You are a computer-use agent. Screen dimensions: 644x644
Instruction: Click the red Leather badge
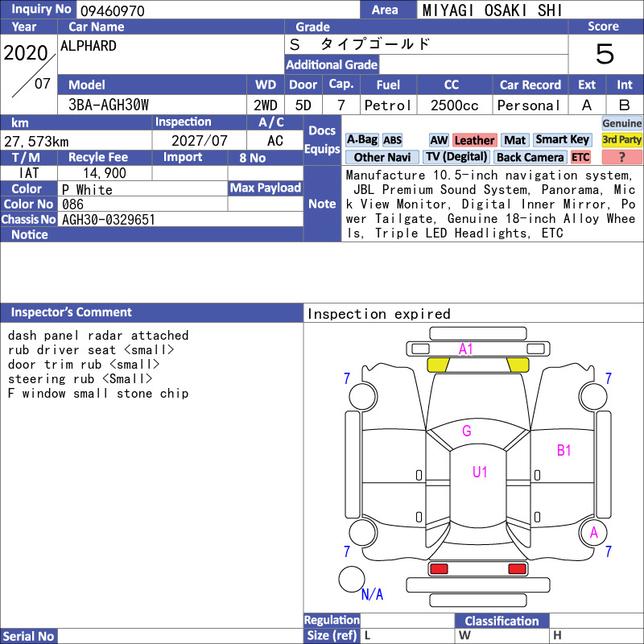pyautogui.click(x=475, y=140)
